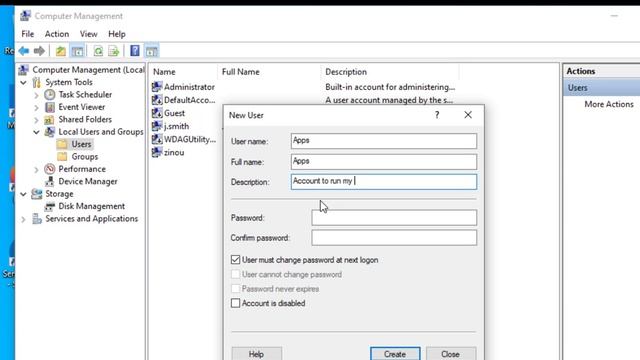Click the Password input field
Image resolution: width=640 pixels, height=360 pixels.
pos(394,218)
